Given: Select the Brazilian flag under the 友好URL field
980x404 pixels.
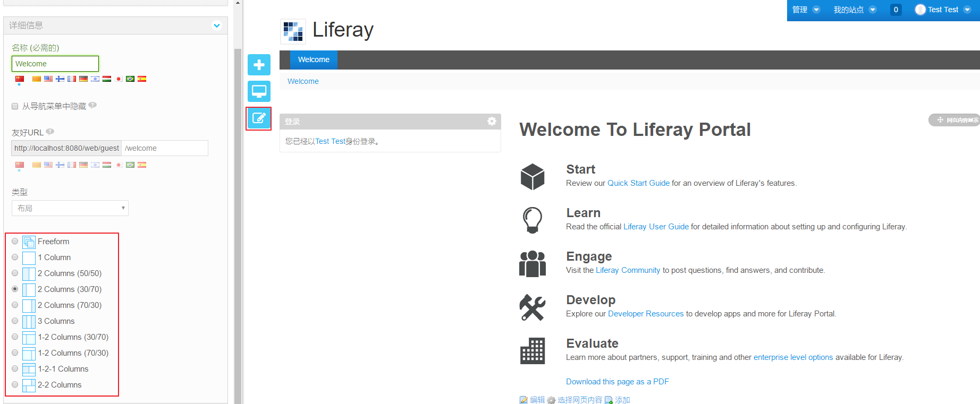Looking at the screenshot, I should (x=130, y=165).
